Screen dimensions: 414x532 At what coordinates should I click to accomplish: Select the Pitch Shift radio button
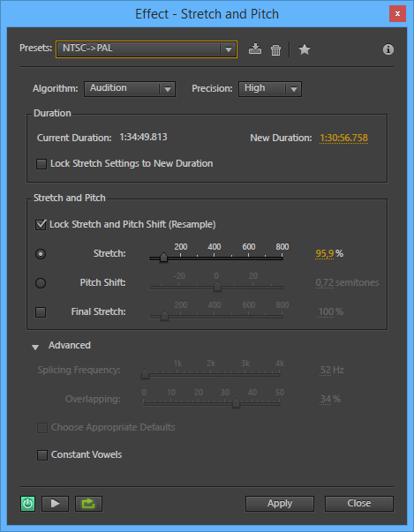click(41, 283)
